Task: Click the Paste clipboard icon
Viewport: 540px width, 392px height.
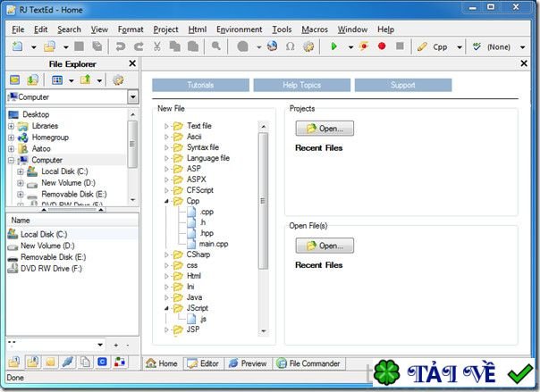Action: click(193, 46)
